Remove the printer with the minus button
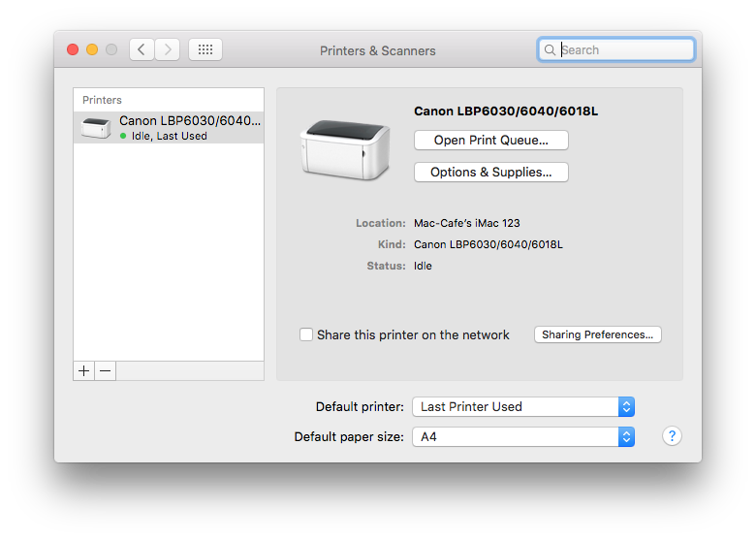The width and height of the screenshot is (756, 540). pos(105,370)
